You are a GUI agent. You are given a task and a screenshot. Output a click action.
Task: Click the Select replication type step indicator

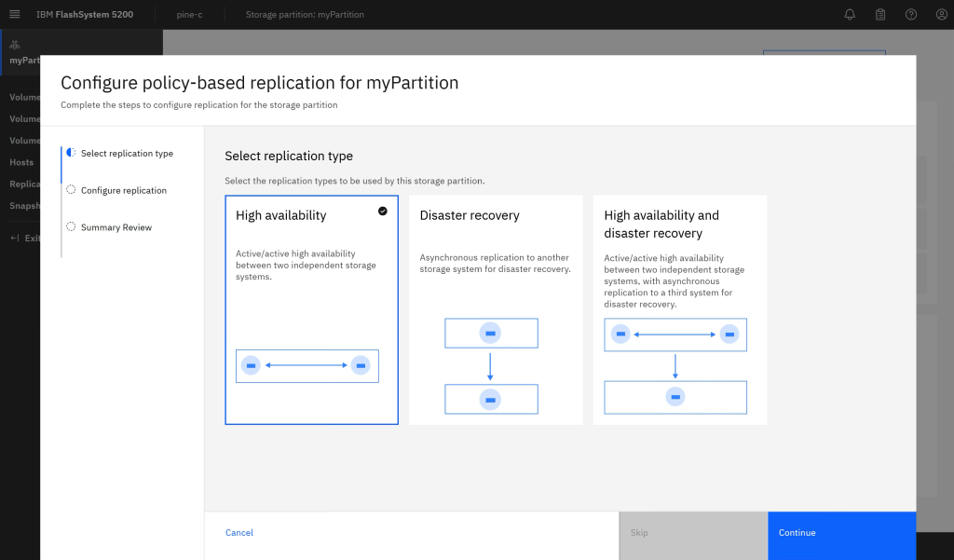pyautogui.click(x=71, y=153)
